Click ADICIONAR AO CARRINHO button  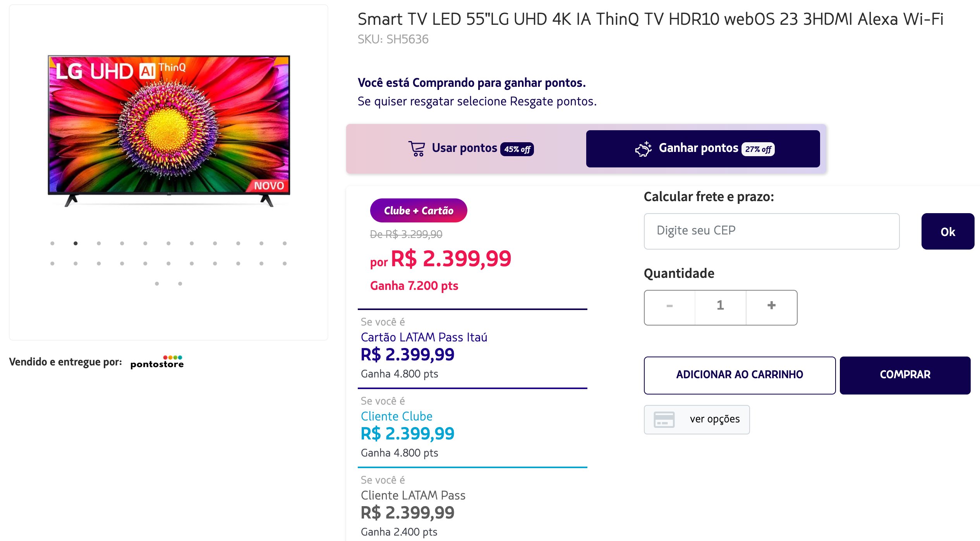click(740, 375)
